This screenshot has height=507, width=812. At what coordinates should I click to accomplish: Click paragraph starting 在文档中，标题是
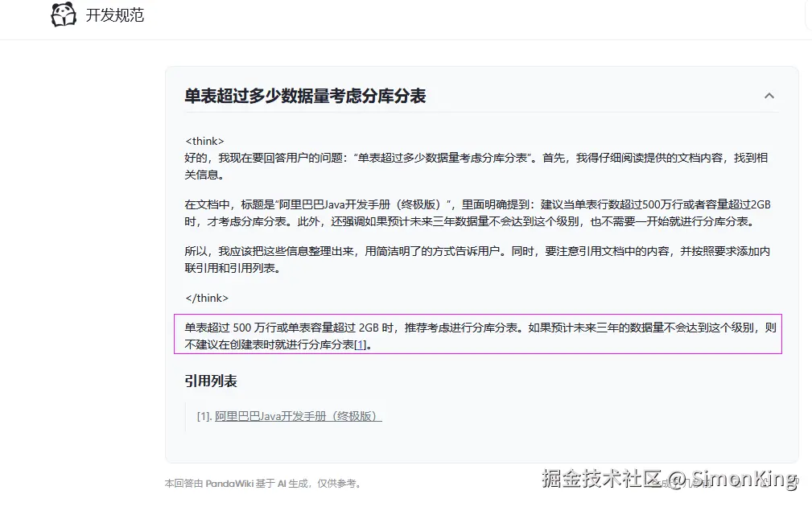pos(477,212)
